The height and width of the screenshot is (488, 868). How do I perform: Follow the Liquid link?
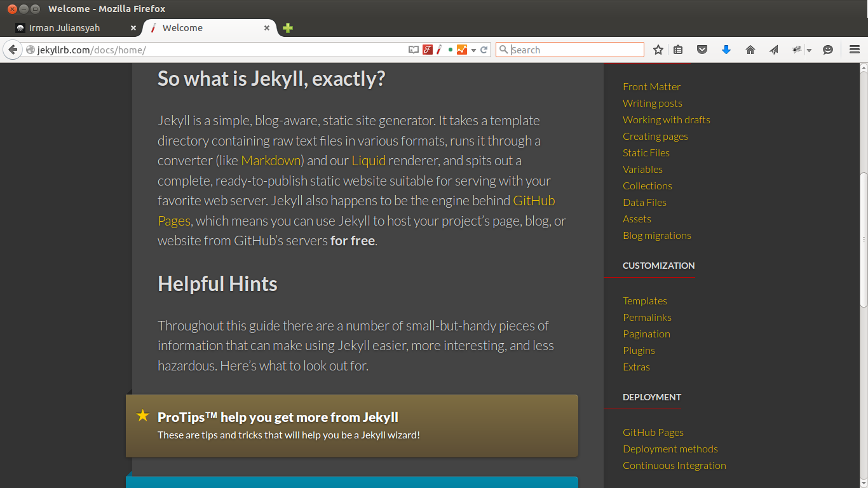[x=369, y=160]
